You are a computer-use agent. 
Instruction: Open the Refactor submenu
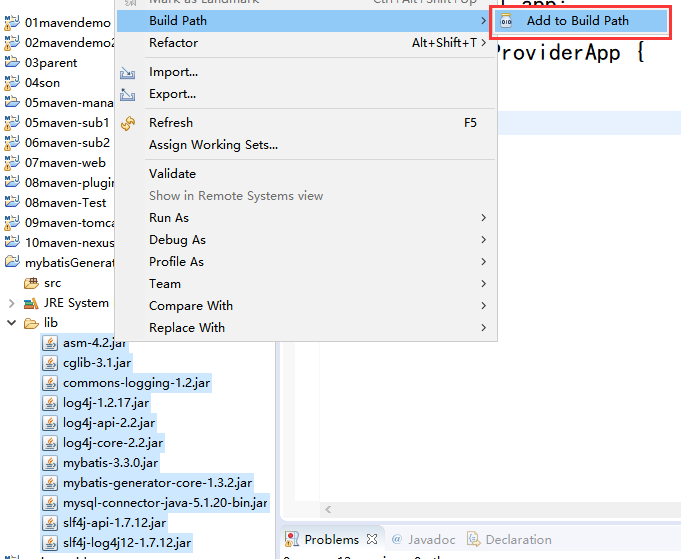[x=307, y=43]
